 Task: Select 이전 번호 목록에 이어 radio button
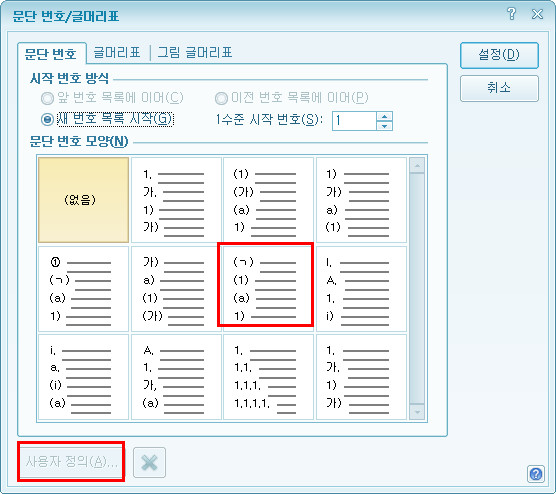(x=221, y=98)
